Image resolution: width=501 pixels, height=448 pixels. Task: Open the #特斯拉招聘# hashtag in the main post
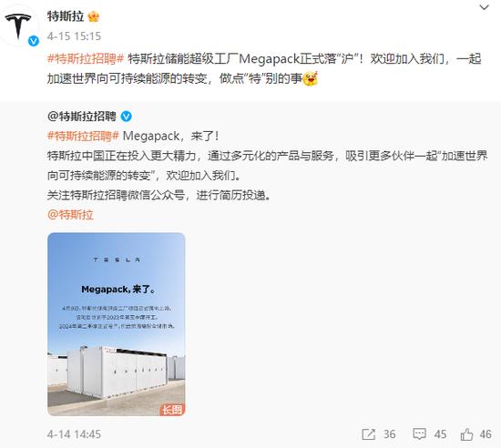[86, 59]
